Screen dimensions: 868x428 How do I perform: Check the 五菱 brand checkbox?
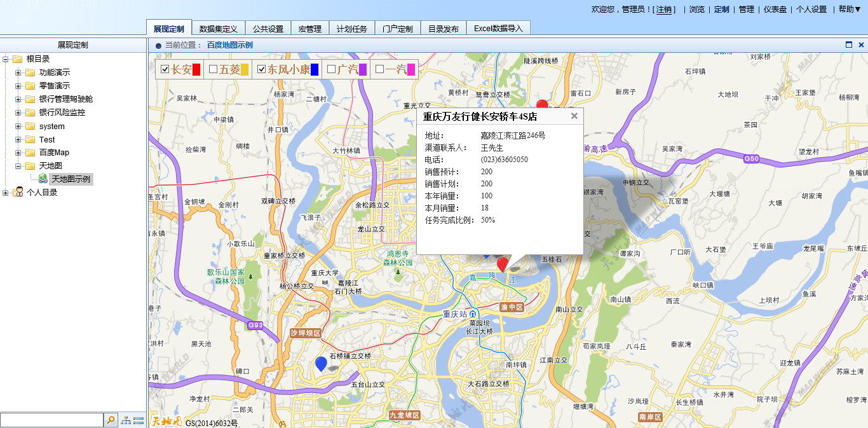pos(214,69)
